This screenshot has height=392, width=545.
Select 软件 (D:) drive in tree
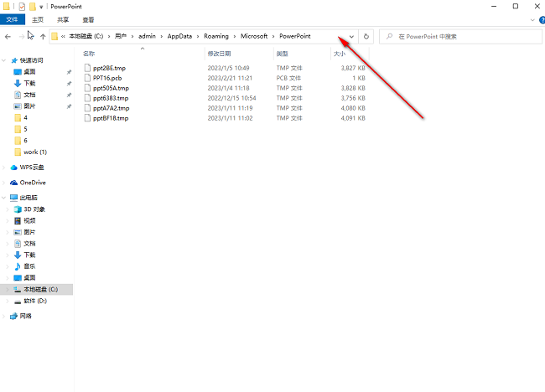35,301
